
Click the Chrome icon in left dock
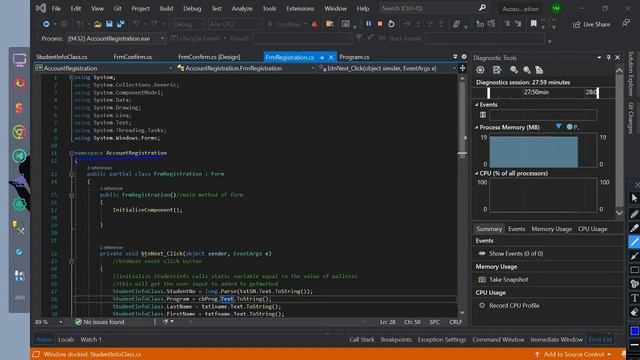19,132
